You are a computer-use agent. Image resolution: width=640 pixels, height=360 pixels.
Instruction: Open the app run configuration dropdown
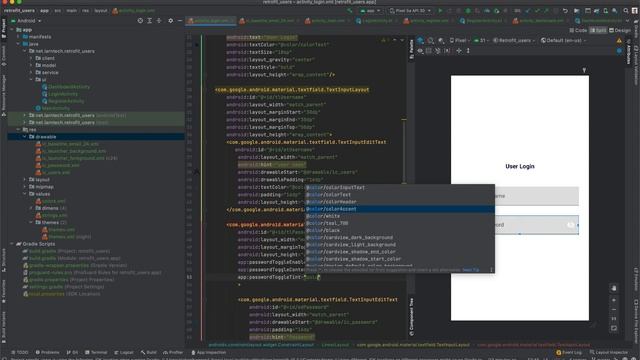[x=370, y=11]
